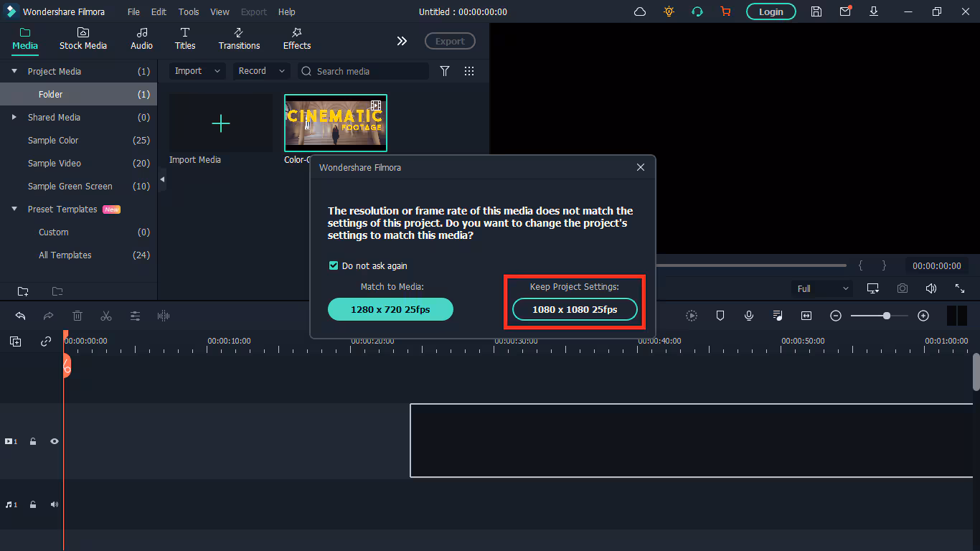
Task: Click the trash delete icon in timeline toolbar
Action: (77, 316)
